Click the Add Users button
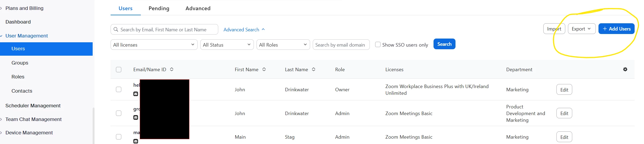 [616, 29]
